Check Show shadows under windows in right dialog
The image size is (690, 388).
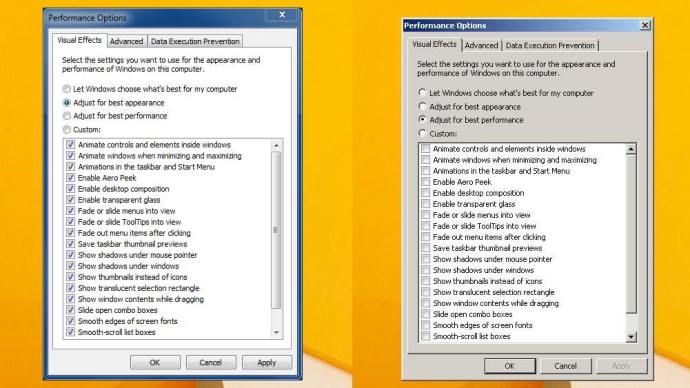tap(426, 270)
